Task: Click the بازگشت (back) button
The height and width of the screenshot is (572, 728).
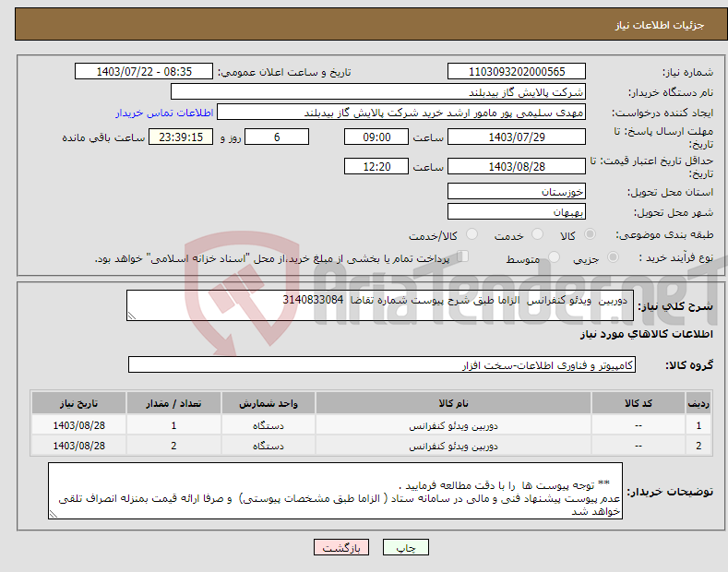Action: click(x=341, y=547)
